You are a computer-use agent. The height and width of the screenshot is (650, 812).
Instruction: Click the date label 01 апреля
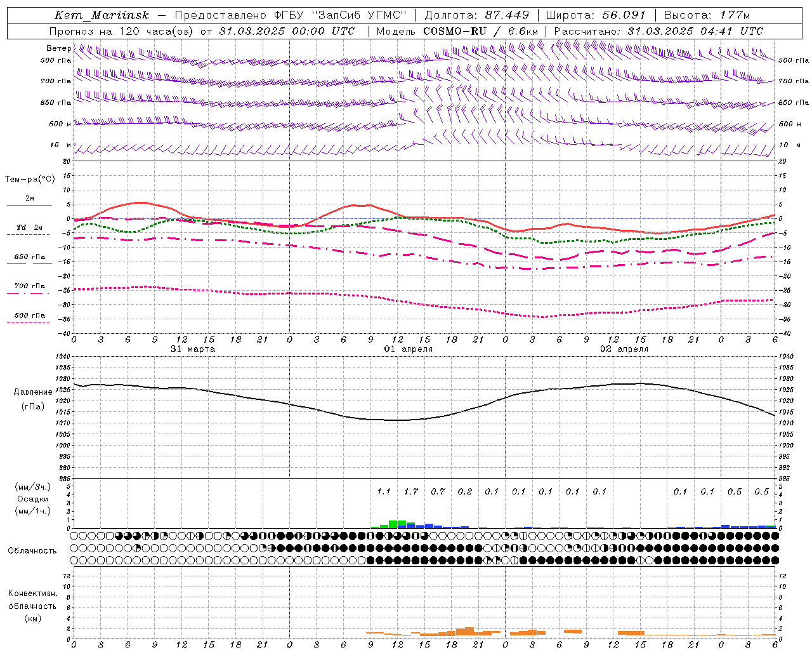point(409,349)
